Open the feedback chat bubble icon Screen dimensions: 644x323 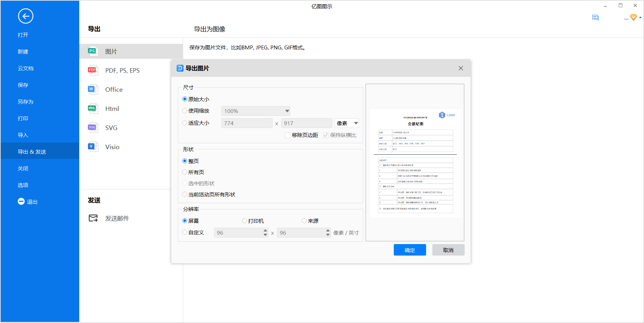click(x=595, y=18)
